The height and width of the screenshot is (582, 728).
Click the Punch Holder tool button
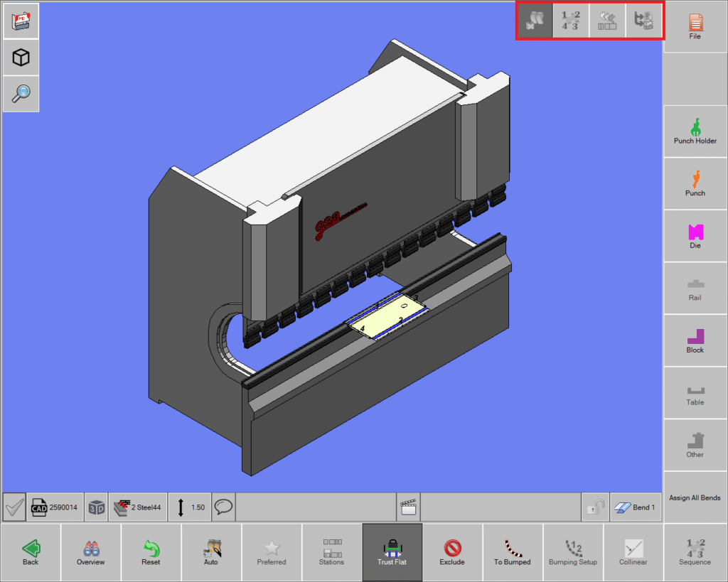point(695,131)
